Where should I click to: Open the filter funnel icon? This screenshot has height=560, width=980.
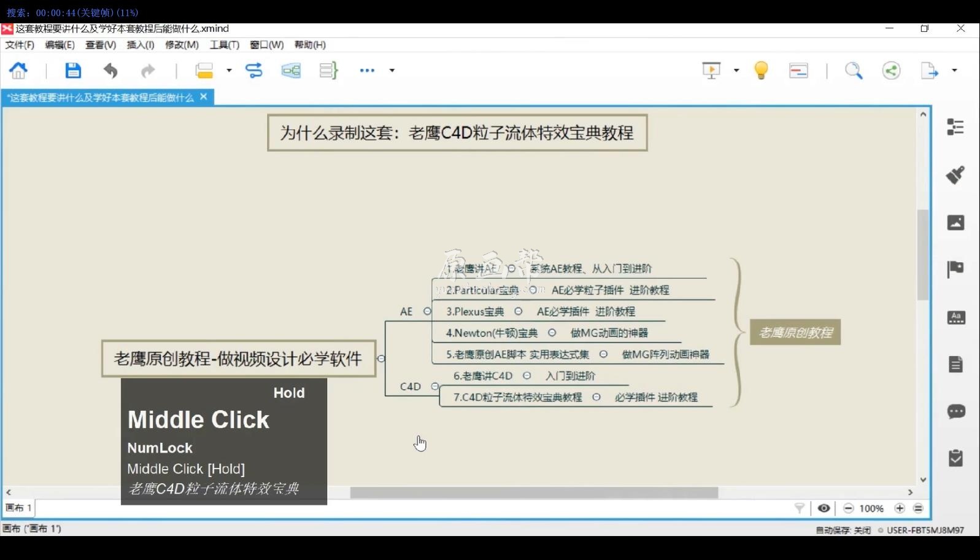coord(799,508)
